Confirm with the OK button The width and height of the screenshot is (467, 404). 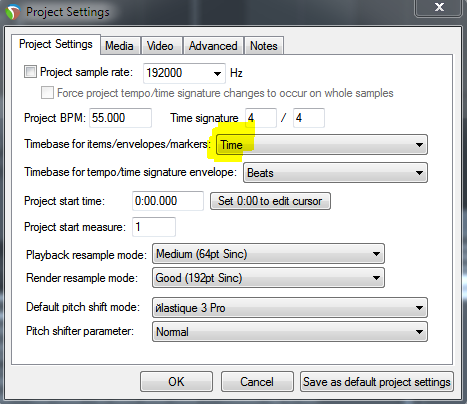(x=176, y=381)
